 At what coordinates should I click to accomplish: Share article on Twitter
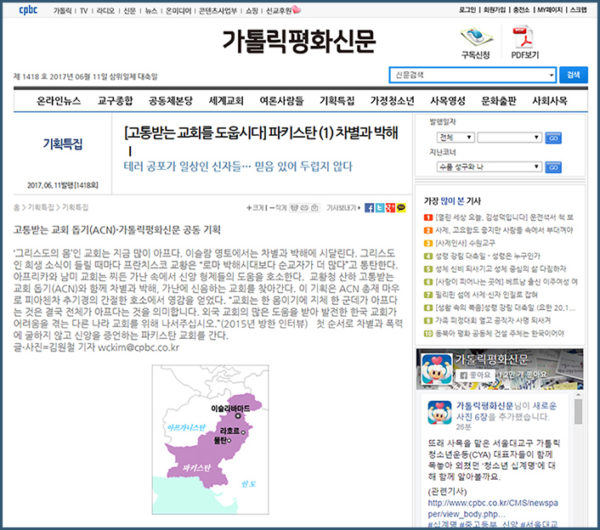tap(380, 208)
